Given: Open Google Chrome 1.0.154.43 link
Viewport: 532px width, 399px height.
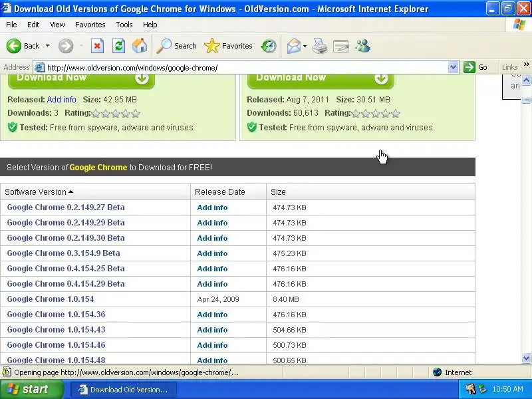Looking at the screenshot, I should pos(56,329).
